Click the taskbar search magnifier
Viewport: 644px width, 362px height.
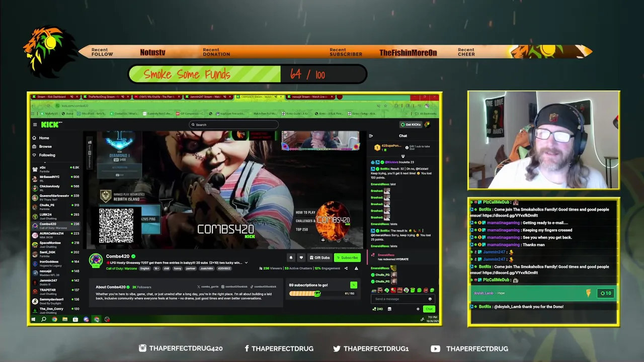(x=44, y=319)
